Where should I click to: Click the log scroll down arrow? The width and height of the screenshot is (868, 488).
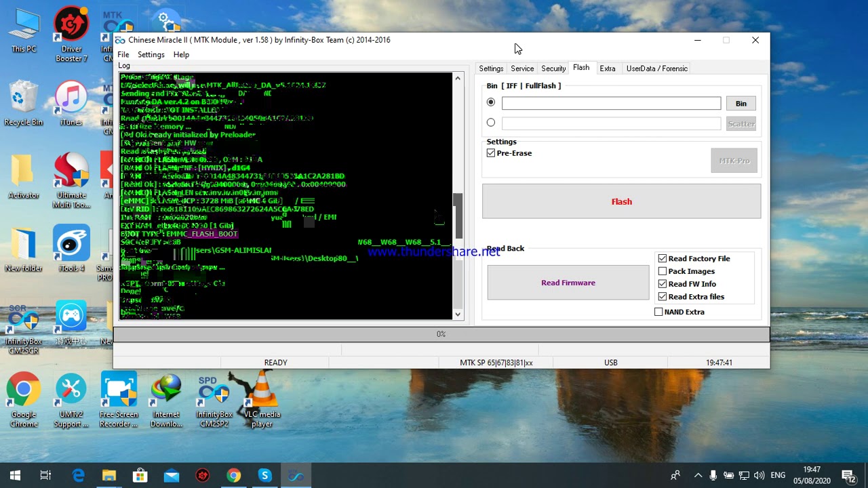point(458,314)
